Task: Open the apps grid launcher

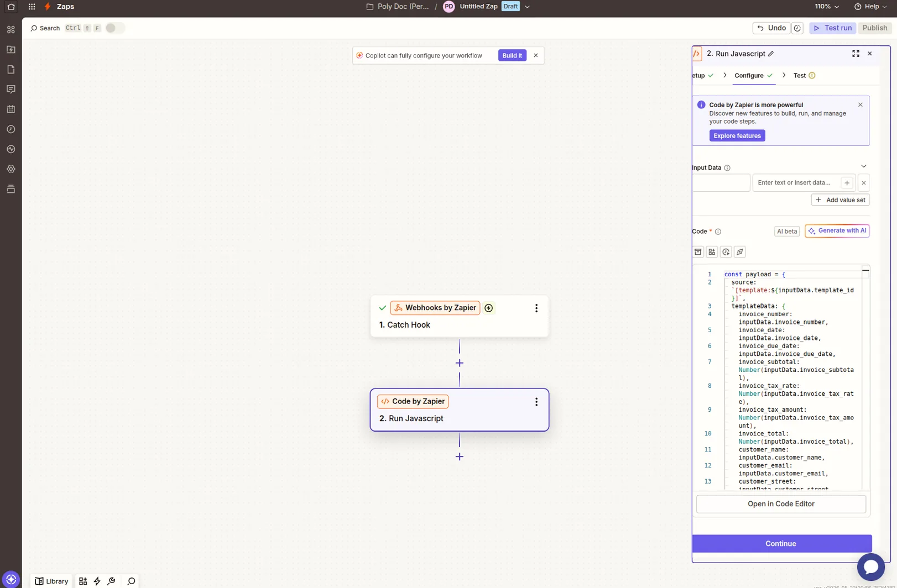Action: tap(32, 7)
